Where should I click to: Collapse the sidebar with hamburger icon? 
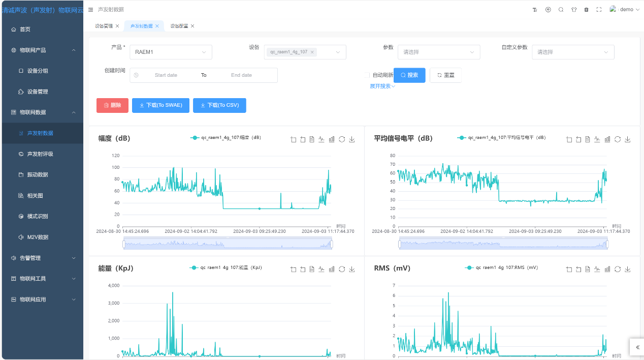pyautogui.click(x=90, y=10)
